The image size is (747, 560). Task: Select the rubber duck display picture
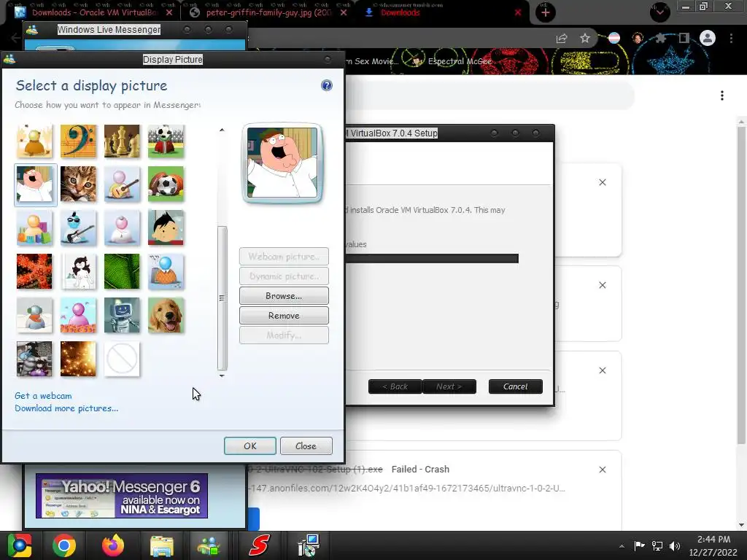coord(34,141)
